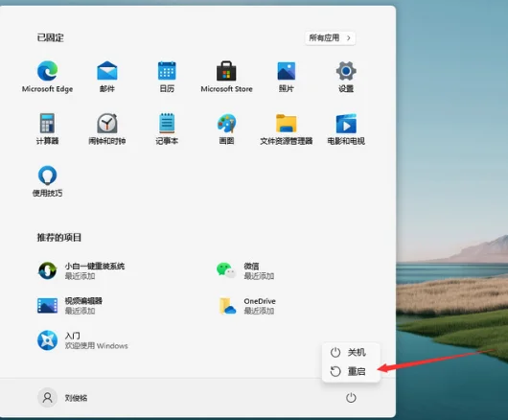The image size is (508, 420).
Task: Open 文件资源管理器 file explorer
Action: point(287,128)
